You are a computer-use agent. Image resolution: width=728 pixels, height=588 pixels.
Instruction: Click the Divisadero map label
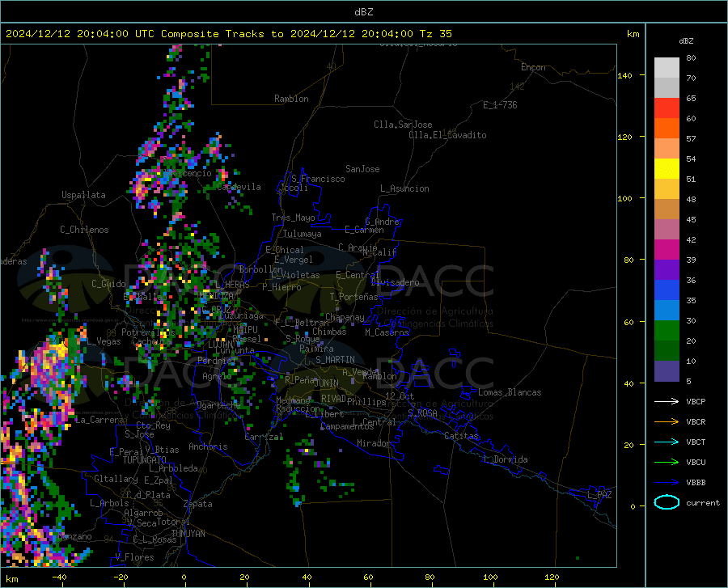pyautogui.click(x=395, y=282)
